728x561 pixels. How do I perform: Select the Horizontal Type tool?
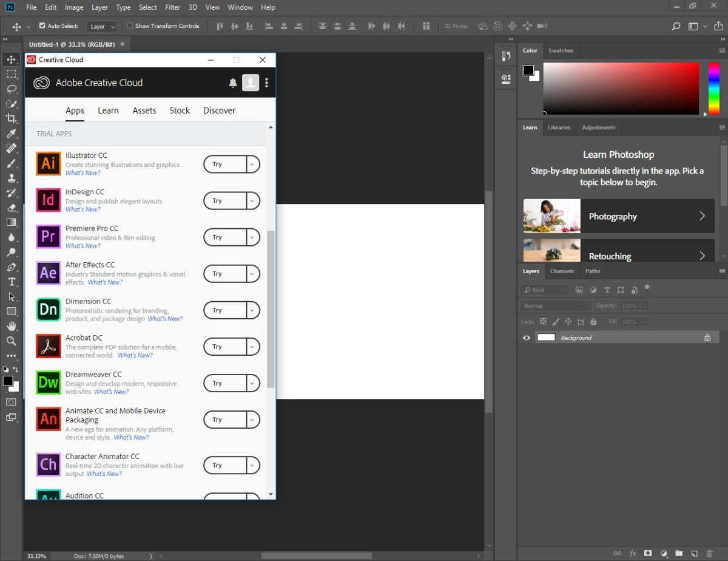click(11, 282)
